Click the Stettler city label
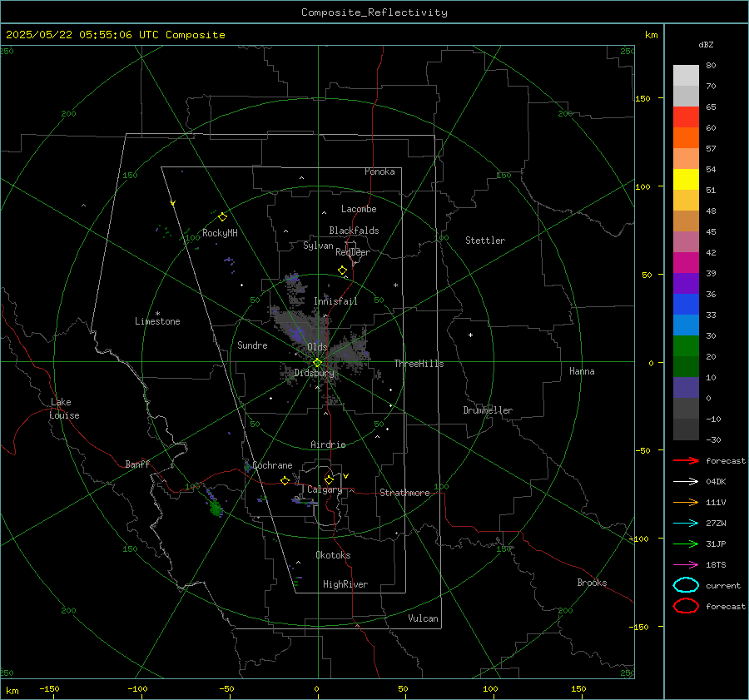This screenshot has height=700, width=749. 485,241
